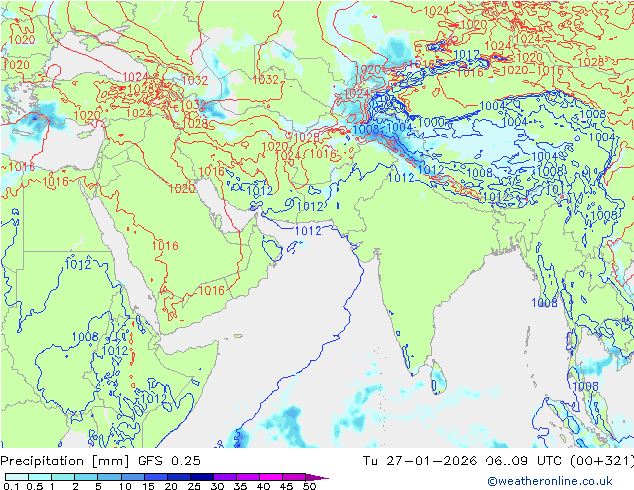Click the blue 1000 isobar label over Tibet
The height and width of the screenshot is (490, 634).
pyautogui.click(x=431, y=122)
